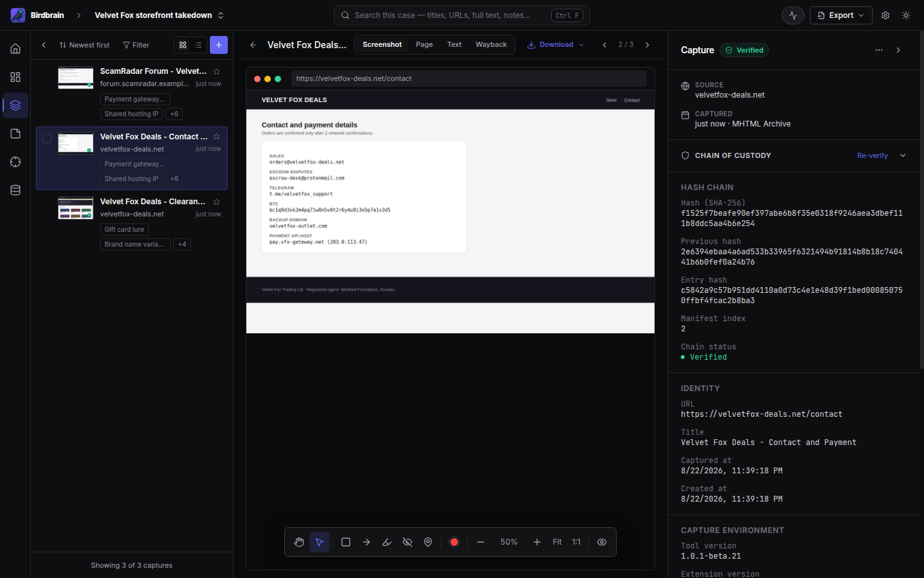Collapse the Chain of Custody section
924x578 pixels.
coord(903,155)
